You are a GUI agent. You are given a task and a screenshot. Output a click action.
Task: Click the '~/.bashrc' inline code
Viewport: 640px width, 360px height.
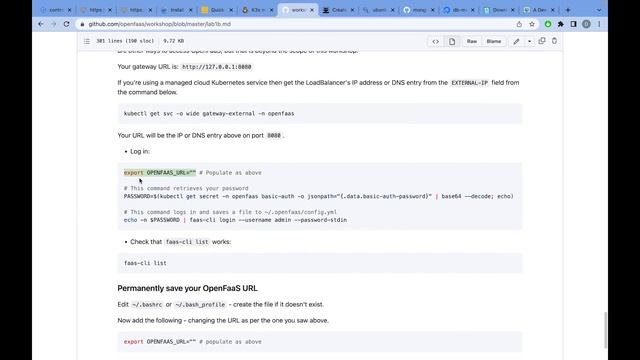[x=147, y=305]
